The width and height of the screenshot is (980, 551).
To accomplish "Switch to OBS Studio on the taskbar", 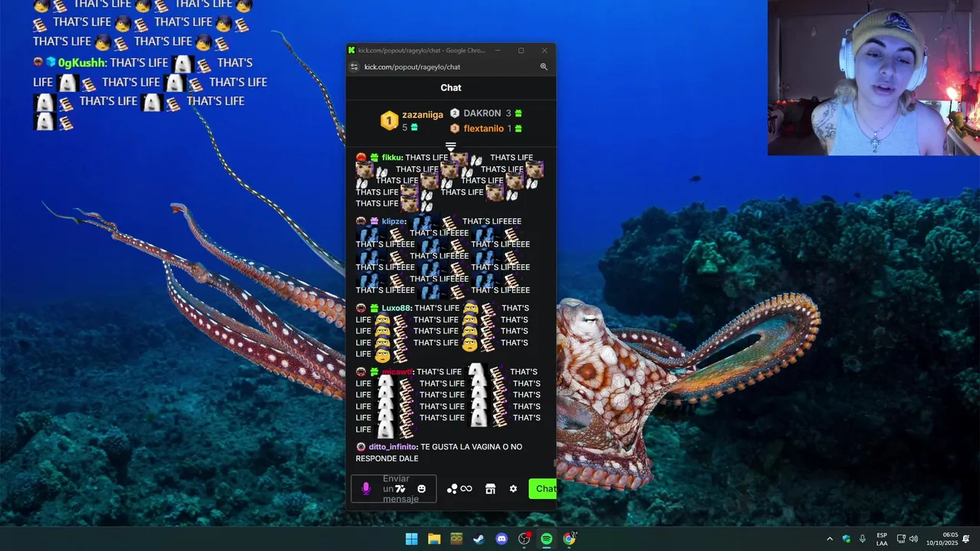I will tap(524, 539).
